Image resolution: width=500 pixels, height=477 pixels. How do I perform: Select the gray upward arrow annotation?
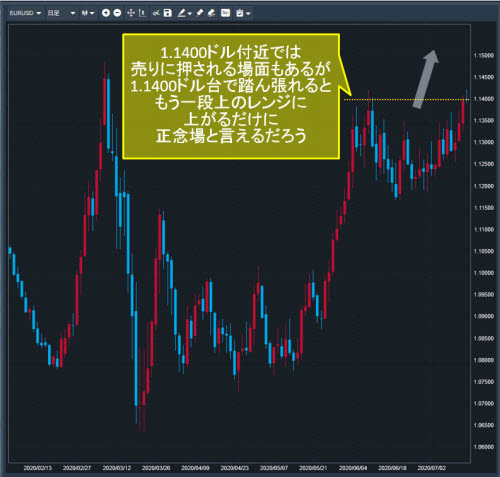coord(425,79)
